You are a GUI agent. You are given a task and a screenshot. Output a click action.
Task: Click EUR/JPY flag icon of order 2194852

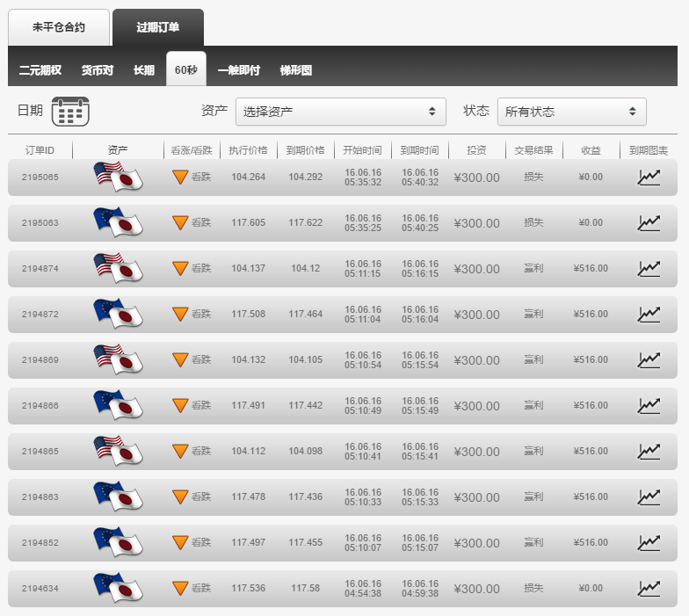118,542
